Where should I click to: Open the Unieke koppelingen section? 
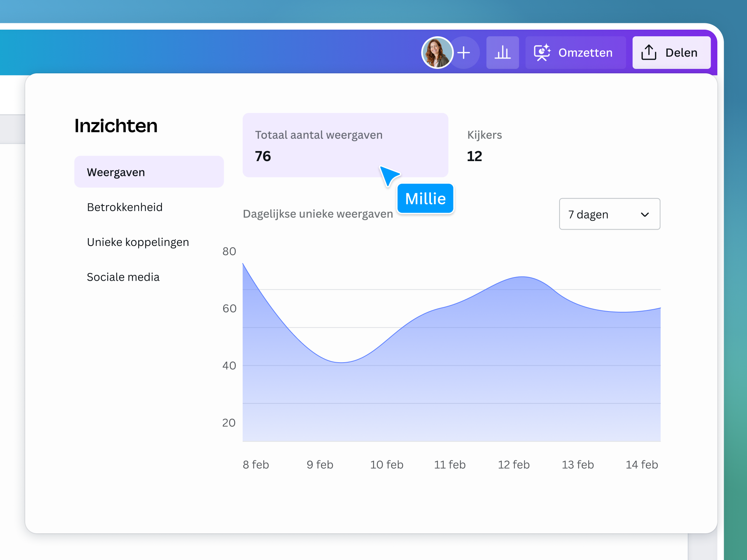138,242
